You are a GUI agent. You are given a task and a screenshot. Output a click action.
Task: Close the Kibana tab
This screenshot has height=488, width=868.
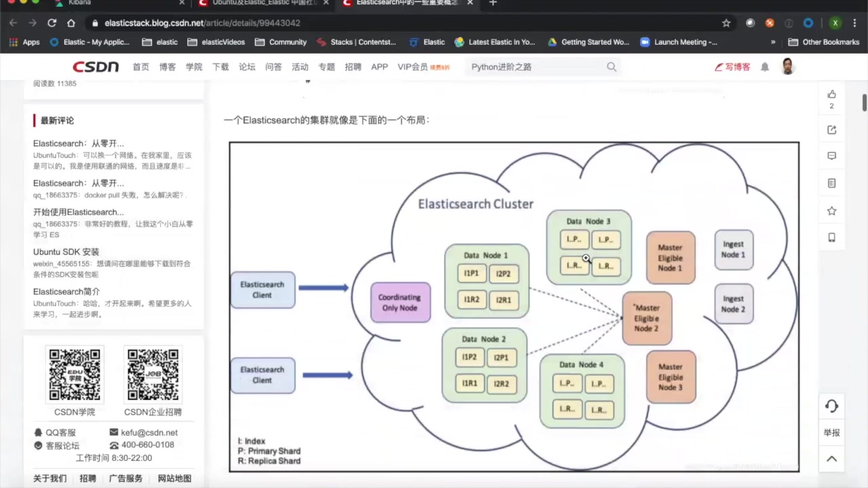[x=182, y=3]
